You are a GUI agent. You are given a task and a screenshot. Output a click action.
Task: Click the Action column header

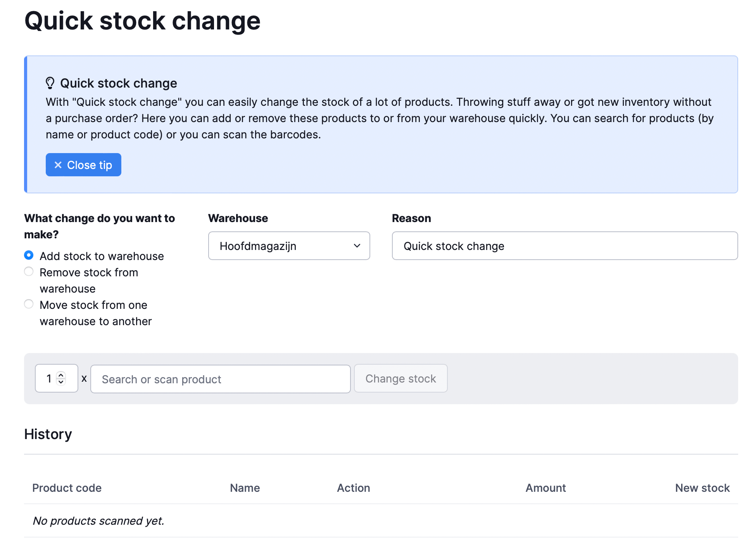[x=353, y=488]
